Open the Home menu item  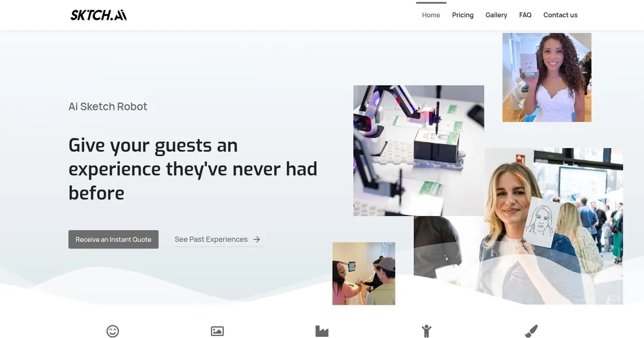click(431, 15)
